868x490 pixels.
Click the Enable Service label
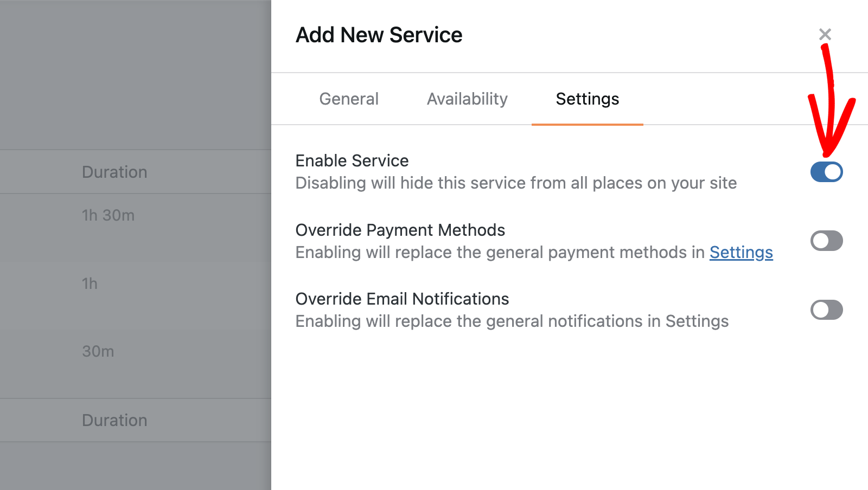click(x=352, y=160)
